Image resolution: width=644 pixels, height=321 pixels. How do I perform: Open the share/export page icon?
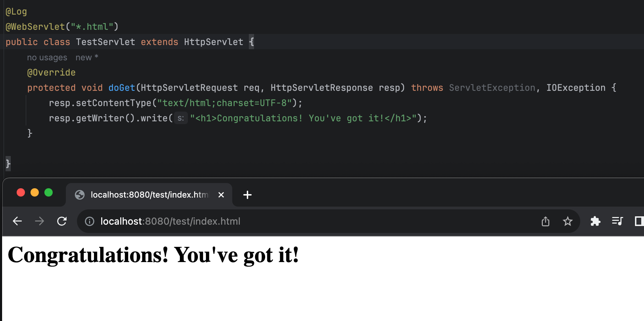click(x=546, y=221)
